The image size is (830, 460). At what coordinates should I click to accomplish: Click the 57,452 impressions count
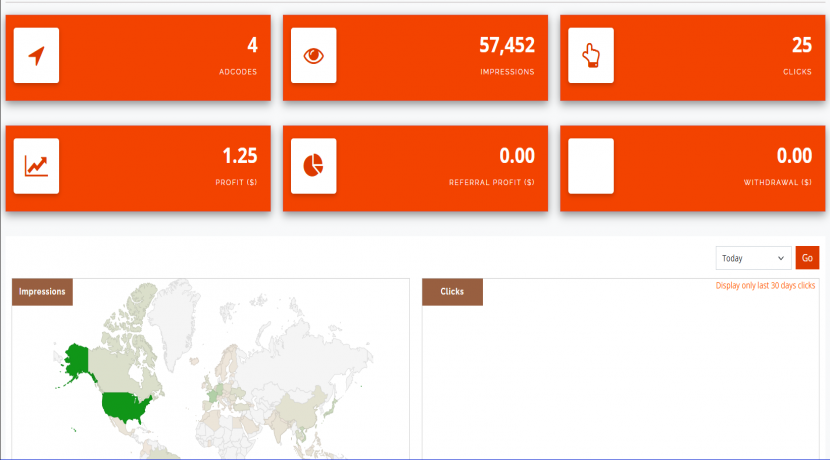506,45
